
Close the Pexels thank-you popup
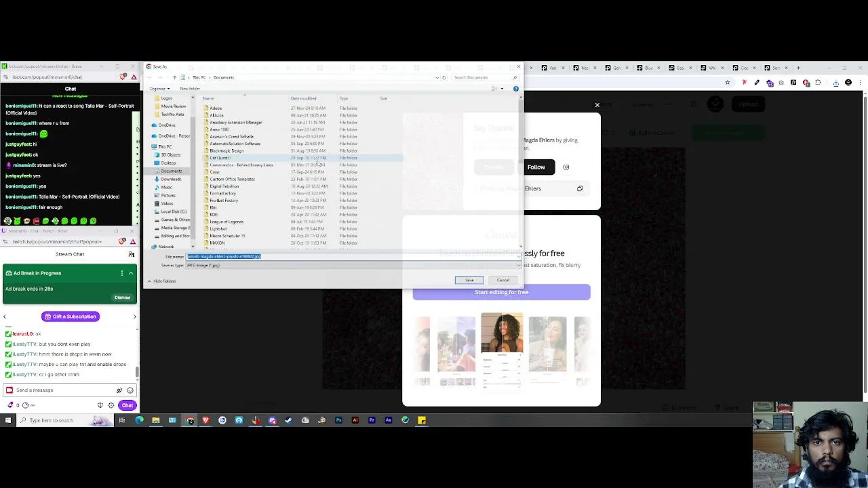pyautogui.click(x=597, y=105)
